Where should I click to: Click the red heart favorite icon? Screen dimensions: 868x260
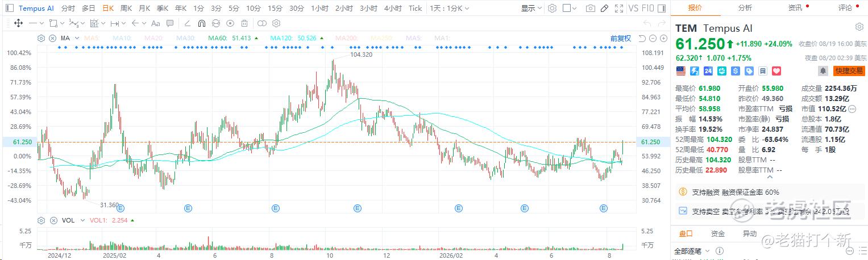[x=776, y=71]
